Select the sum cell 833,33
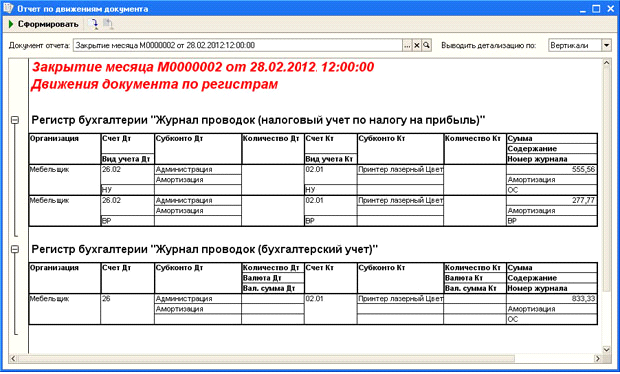This screenshot has width=620, height=374. click(552, 298)
